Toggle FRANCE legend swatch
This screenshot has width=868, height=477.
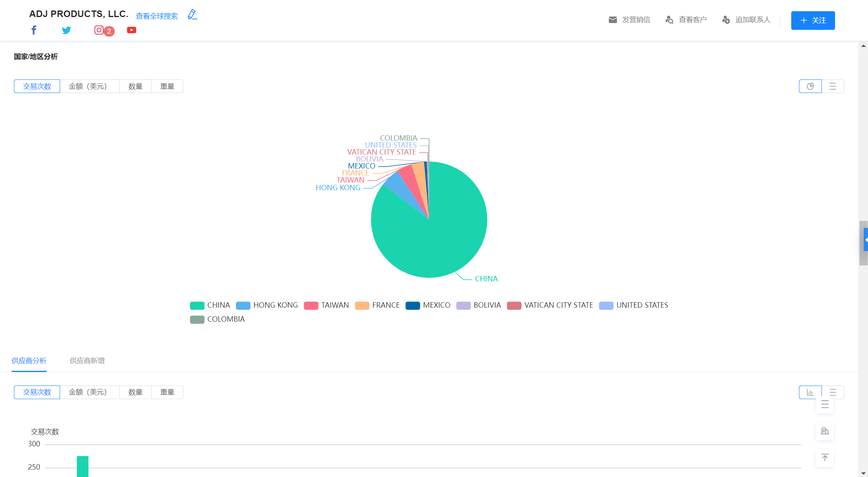click(362, 305)
